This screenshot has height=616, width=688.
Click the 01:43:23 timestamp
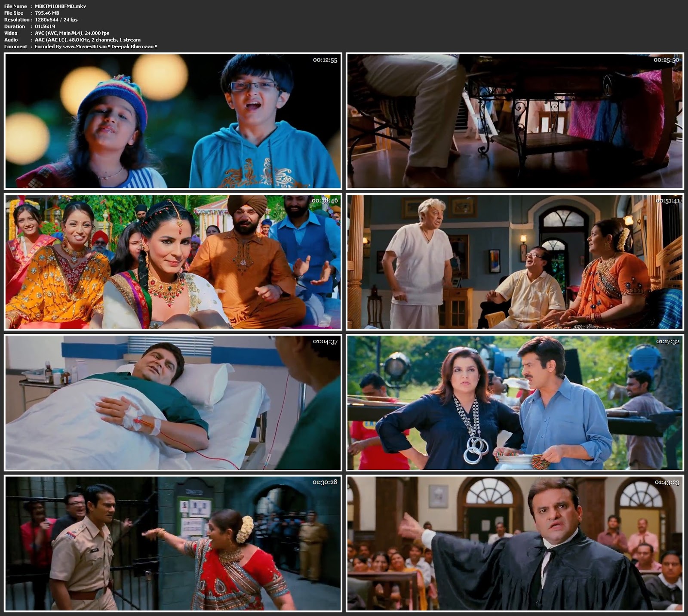[x=667, y=482]
